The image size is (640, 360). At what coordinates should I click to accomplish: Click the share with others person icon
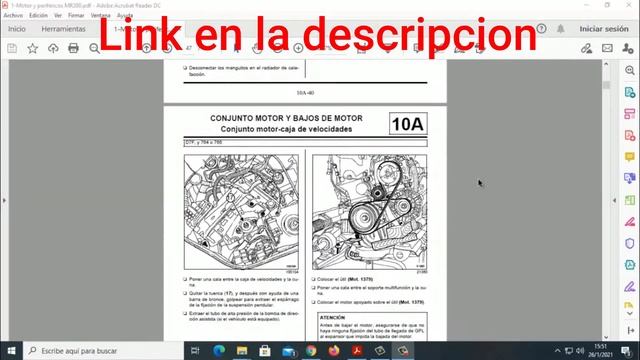(x=628, y=49)
